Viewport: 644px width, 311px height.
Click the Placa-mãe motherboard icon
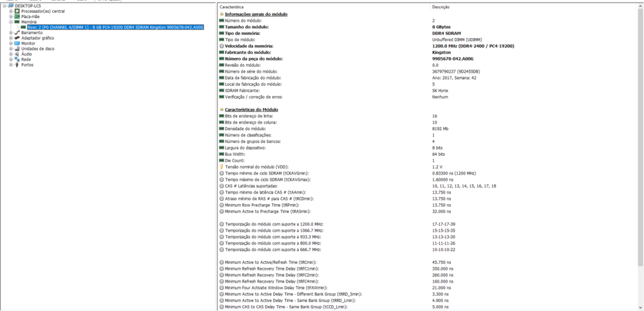pyautogui.click(x=17, y=16)
